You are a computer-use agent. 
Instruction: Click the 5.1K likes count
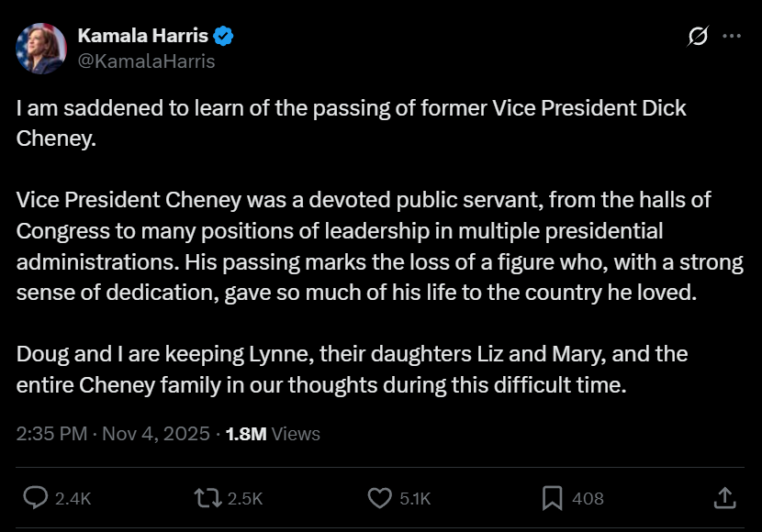(414, 499)
